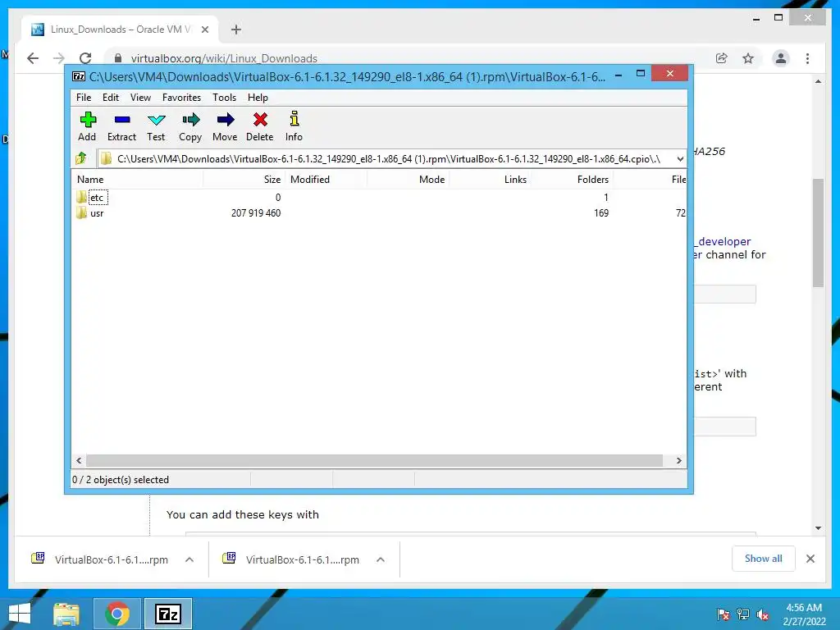Viewport: 840px width, 630px height.
Task: Click the share page icon in Chrome
Action: coord(722,58)
